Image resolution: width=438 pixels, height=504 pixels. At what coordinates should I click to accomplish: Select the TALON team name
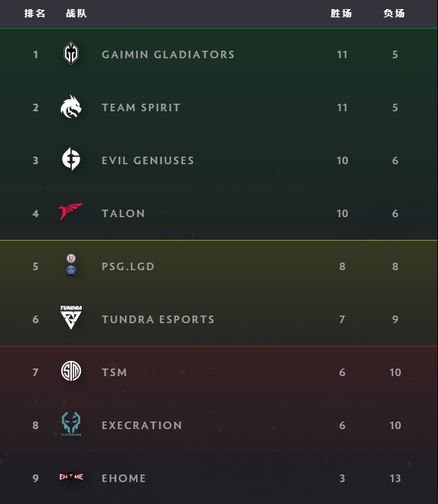pyautogui.click(x=123, y=213)
